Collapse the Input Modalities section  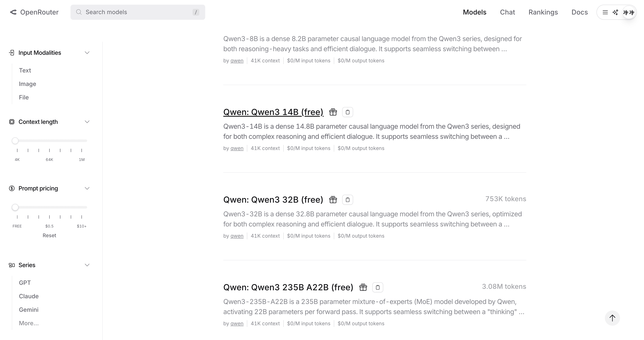[87, 53]
